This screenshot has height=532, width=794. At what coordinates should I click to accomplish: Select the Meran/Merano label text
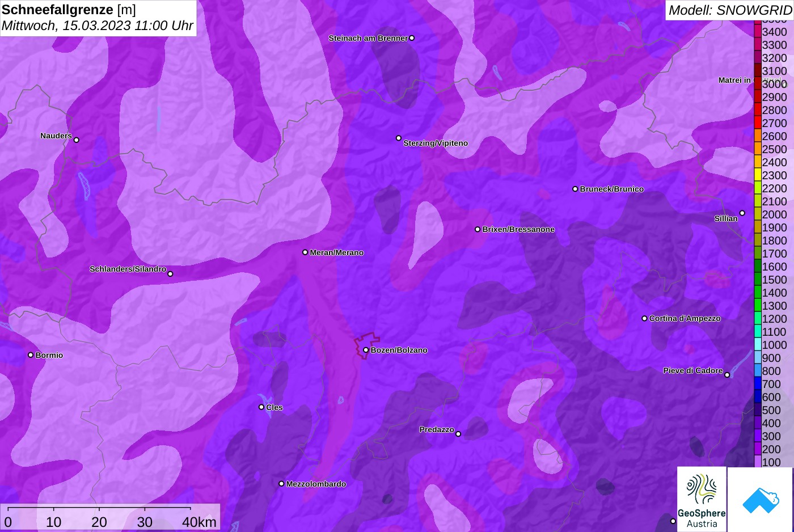pos(337,252)
